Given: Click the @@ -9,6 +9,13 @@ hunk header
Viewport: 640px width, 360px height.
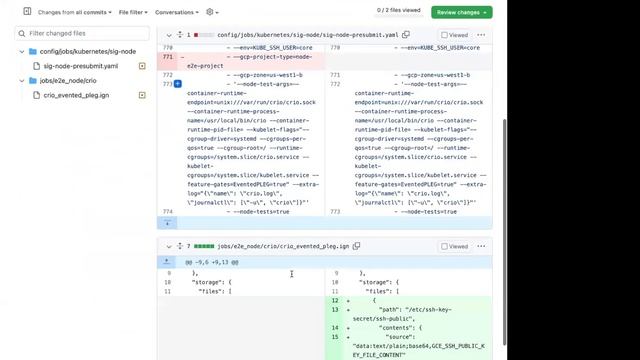Looking at the screenshot, I should click(x=212, y=262).
